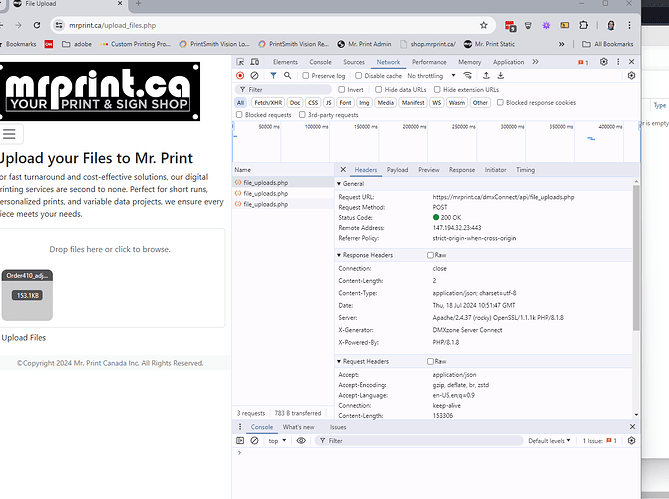The image size is (669, 499).
Task: Open the Payload tab of request
Action: [x=397, y=170]
